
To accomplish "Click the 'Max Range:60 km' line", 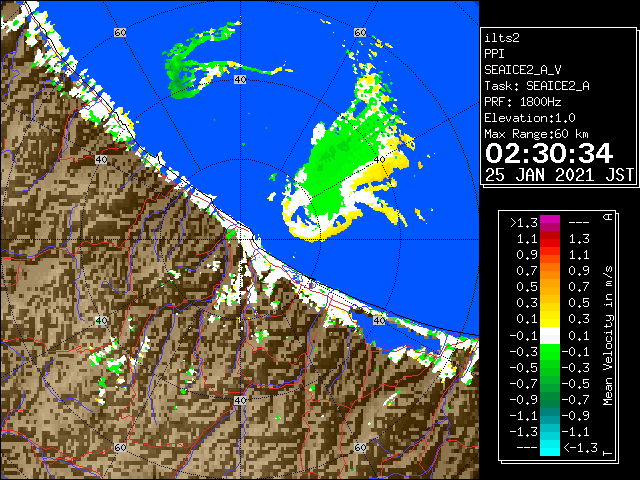I will click(x=537, y=134).
